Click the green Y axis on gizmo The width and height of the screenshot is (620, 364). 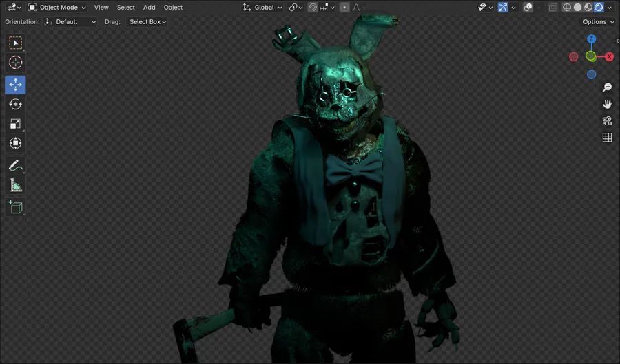click(x=590, y=56)
